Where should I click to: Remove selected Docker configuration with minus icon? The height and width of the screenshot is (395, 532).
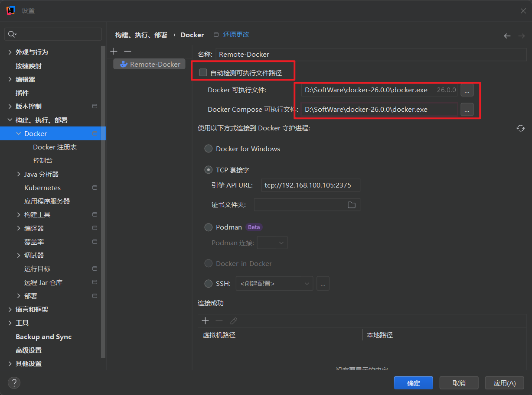[127, 51]
